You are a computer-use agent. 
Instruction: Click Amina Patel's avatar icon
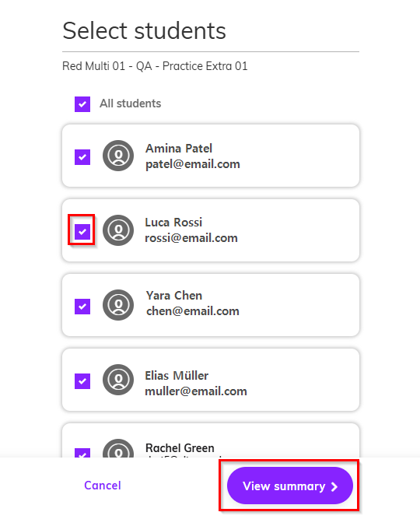(x=118, y=156)
